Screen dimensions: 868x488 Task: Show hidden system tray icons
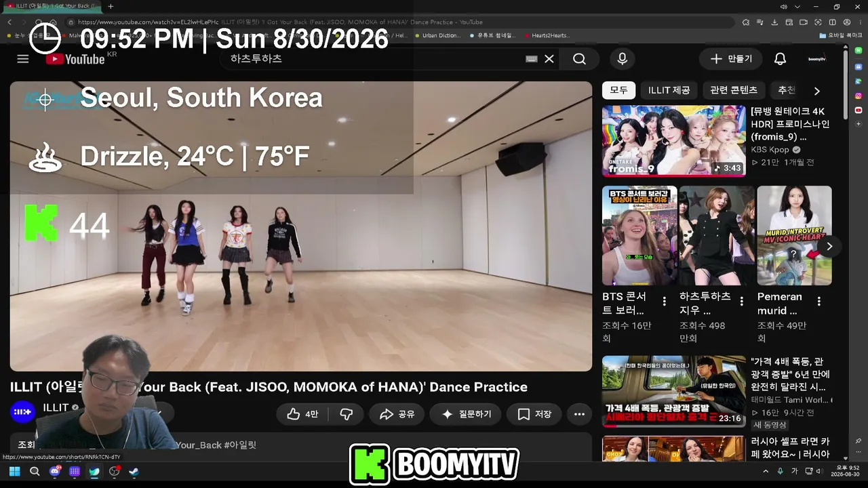766,472
